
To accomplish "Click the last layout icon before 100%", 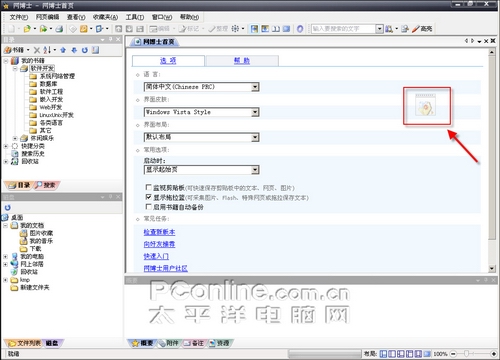I will coord(427,354).
